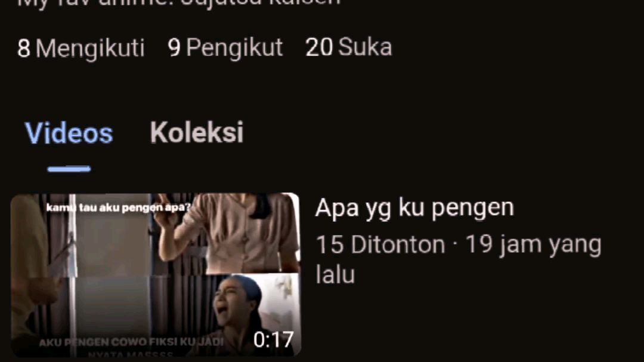644x362 pixels.
Task: Click the 19 jam yang upload timestamp
Action: click(x=534, y=245)
